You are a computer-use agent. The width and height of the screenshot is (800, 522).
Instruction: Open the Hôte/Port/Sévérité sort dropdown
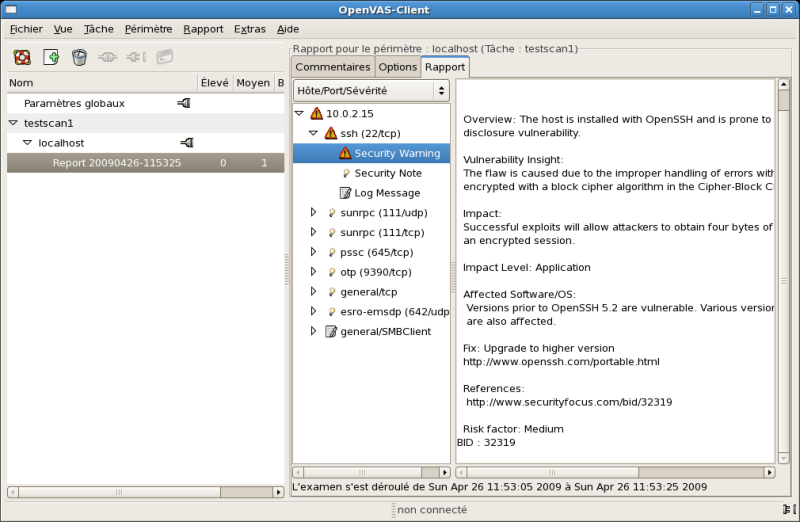pos(371,90)
